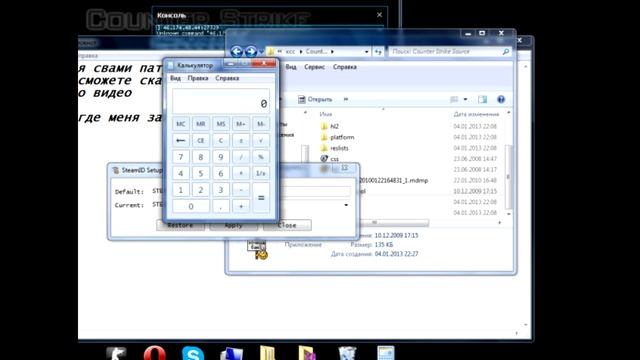This screenshot has width=640, height=360.
Task: Click calculator digit 7
Action: (181, 157)
